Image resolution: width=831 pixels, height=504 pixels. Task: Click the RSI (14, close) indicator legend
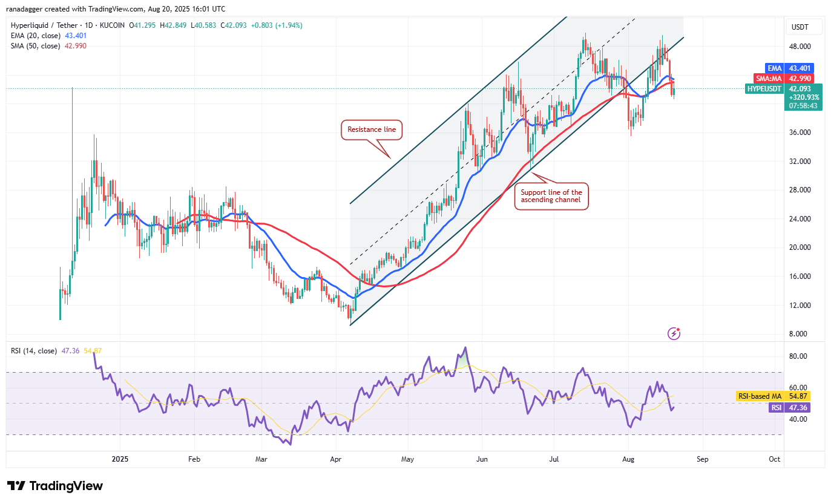[34, 351]
